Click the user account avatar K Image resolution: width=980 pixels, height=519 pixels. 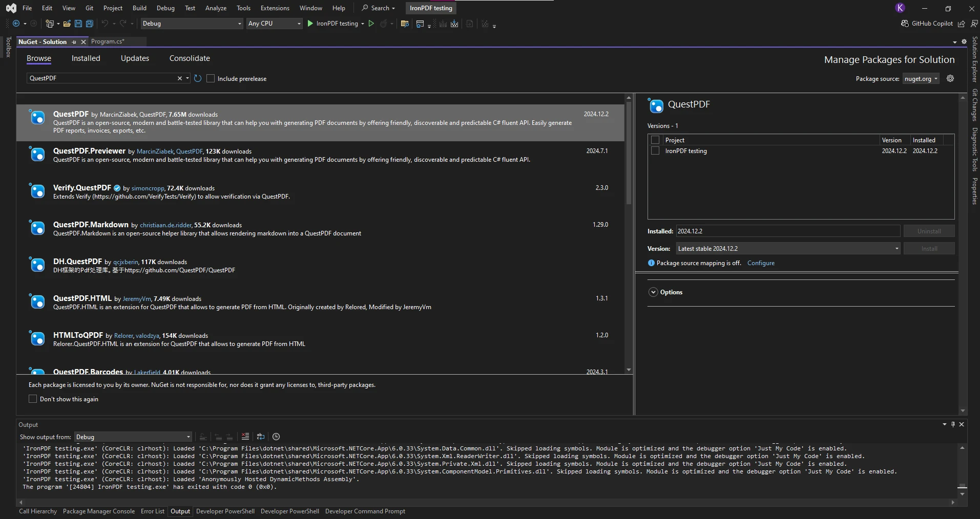(x=900, y=8)
